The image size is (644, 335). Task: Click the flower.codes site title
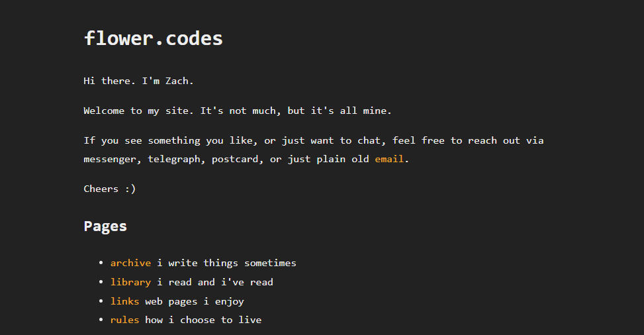153,38
